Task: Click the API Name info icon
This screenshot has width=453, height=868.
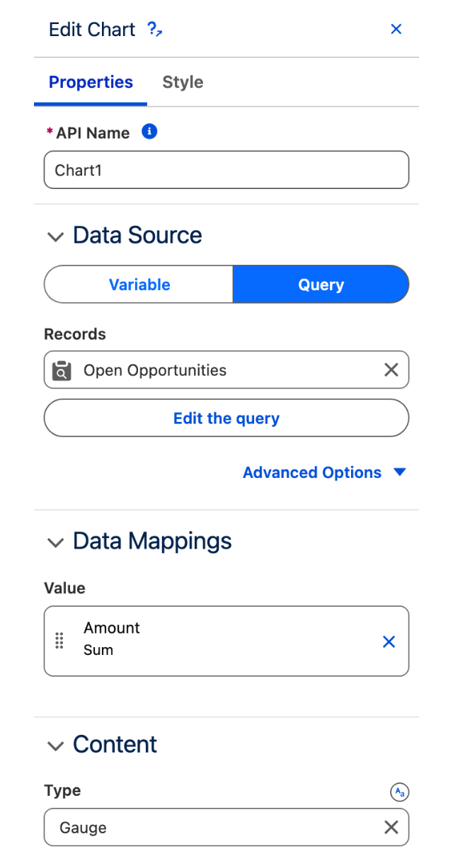Action: [x=149, y=132]
